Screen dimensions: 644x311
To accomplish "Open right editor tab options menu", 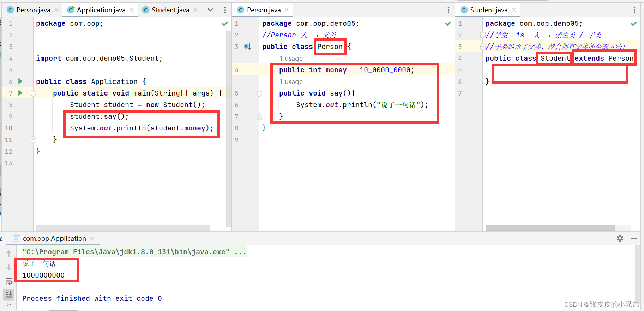I will (x=634, y=10).
